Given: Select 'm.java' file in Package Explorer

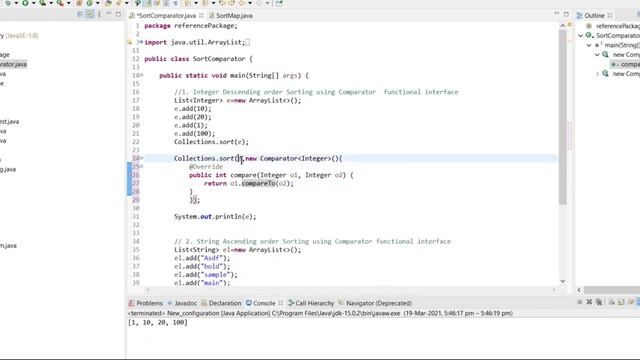Looking at the screenshot, I should coord(8,246).
